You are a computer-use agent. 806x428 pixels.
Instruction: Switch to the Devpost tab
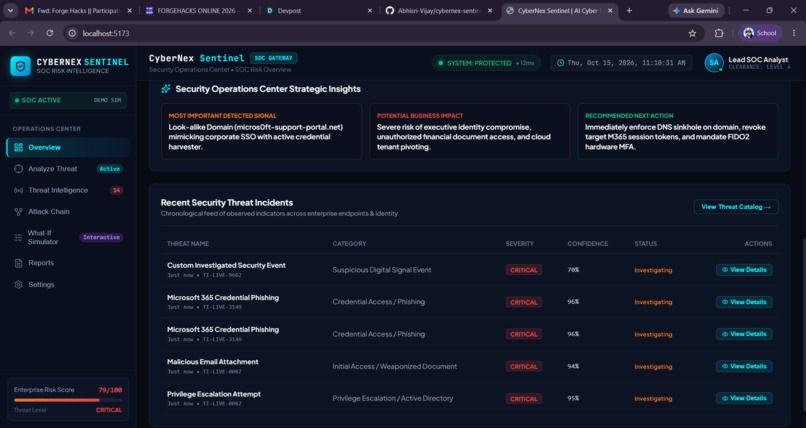(x=319, y=10)
